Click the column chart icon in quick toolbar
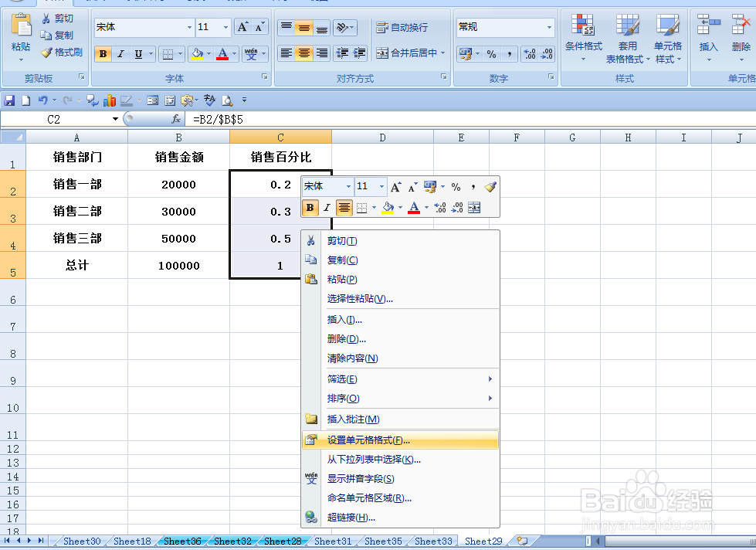756x550 pixels. coord(110,100)
